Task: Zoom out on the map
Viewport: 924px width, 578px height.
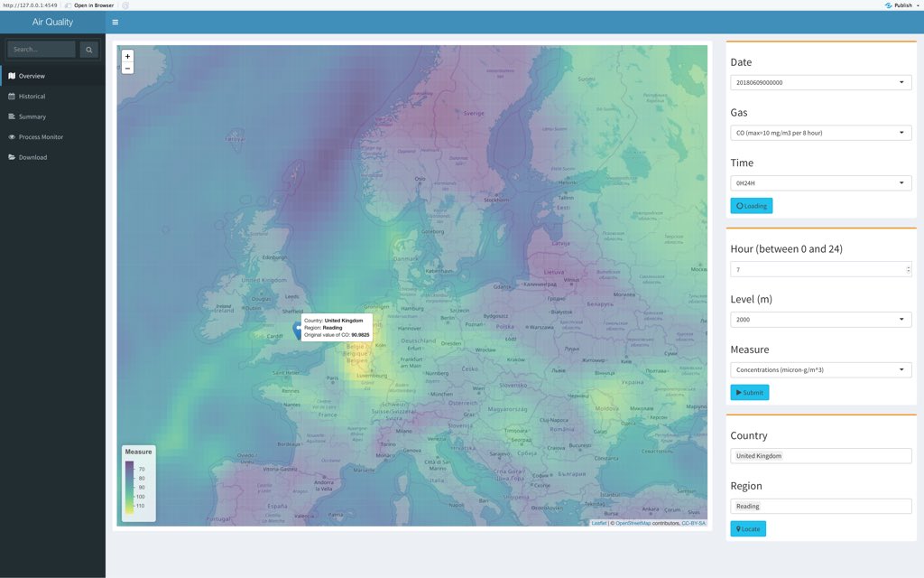Action: tap(127, 69)
